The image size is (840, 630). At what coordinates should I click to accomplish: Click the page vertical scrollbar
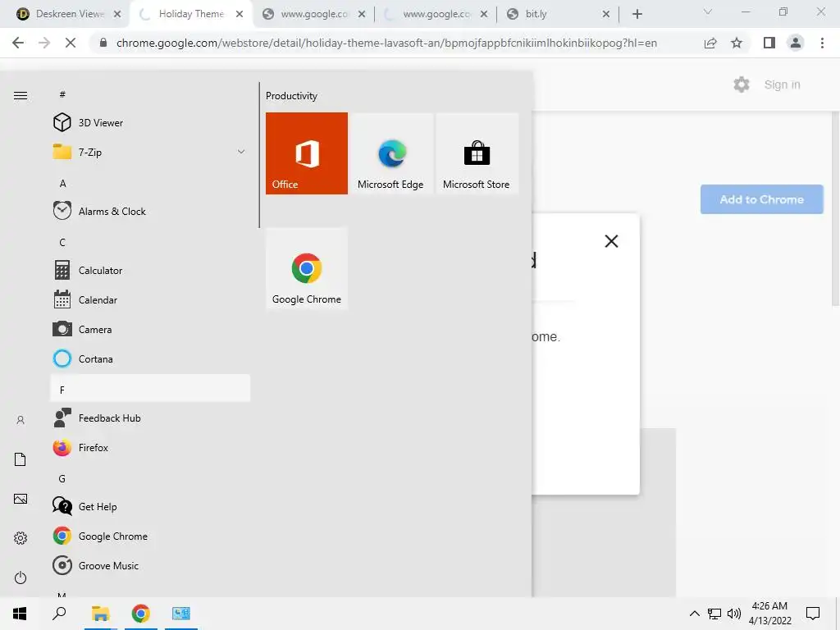pos(836,209)
